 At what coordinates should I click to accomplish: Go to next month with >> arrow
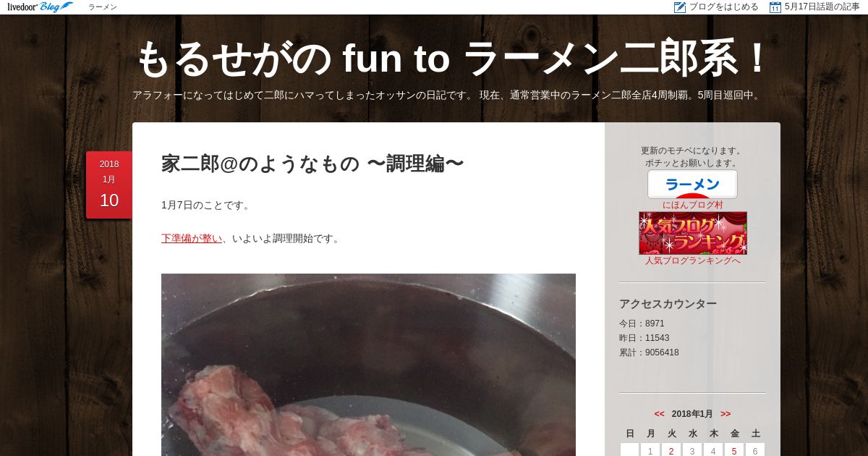click(x=726, y=414)
